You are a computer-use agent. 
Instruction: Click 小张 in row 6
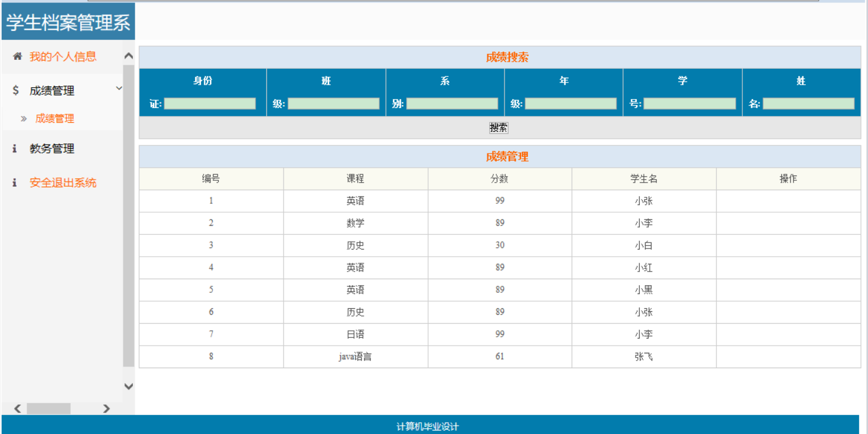click(644, 312)
